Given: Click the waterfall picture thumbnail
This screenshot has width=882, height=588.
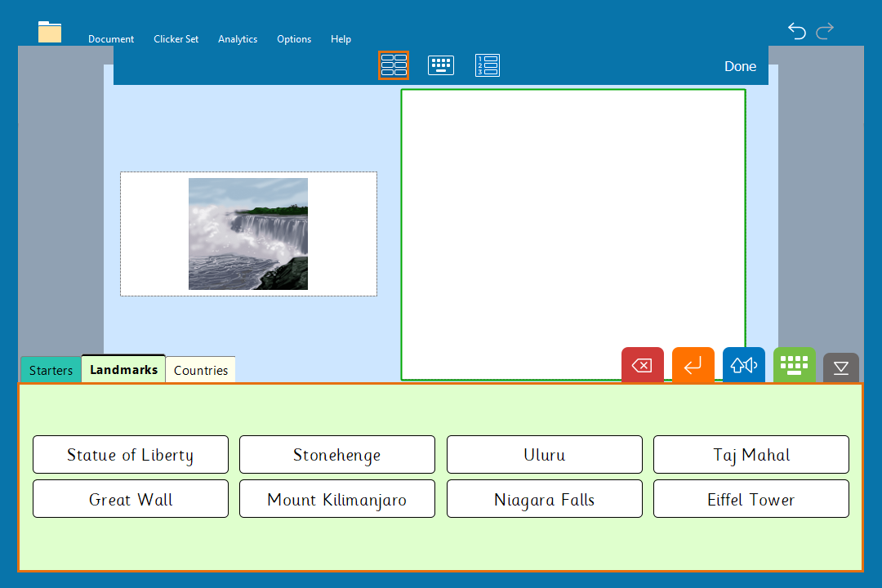Looking at the screenshot, I should click(248, 234).
